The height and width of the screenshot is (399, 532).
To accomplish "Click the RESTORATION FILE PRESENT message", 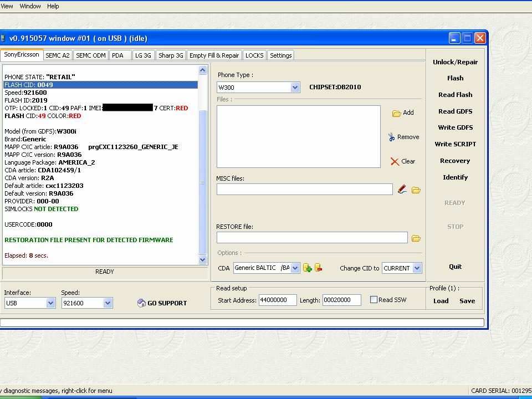I will click(x=89, y=240).
